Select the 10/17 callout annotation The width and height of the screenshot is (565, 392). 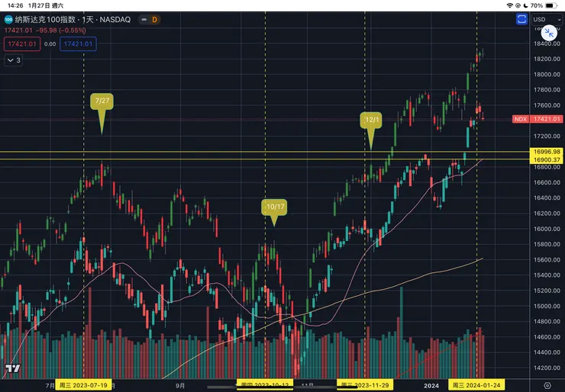(x=275, y=207)
